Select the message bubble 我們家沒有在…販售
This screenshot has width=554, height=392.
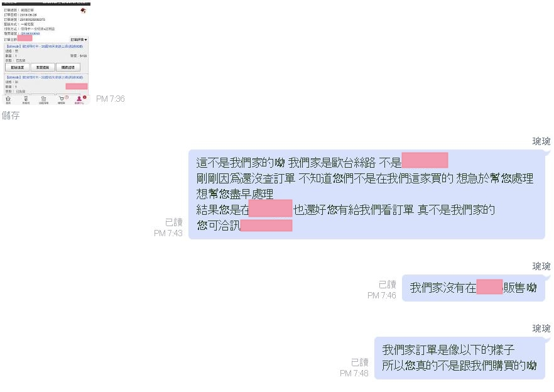pos(474,288)
